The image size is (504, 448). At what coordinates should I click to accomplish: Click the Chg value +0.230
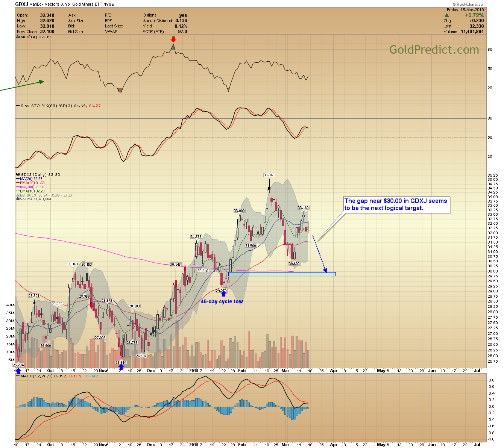(x=477, y=21)
